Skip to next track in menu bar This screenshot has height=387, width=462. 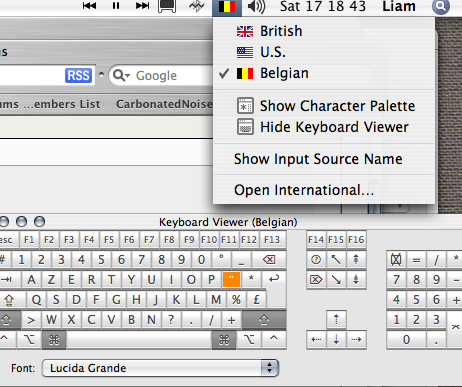pyautogui.click(x=142, y=6)
